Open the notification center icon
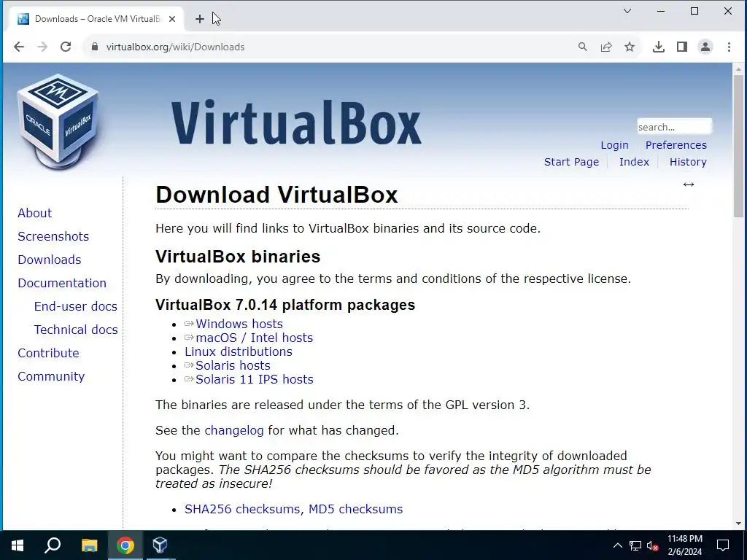 pyautogui.click(x=723, y=545)
